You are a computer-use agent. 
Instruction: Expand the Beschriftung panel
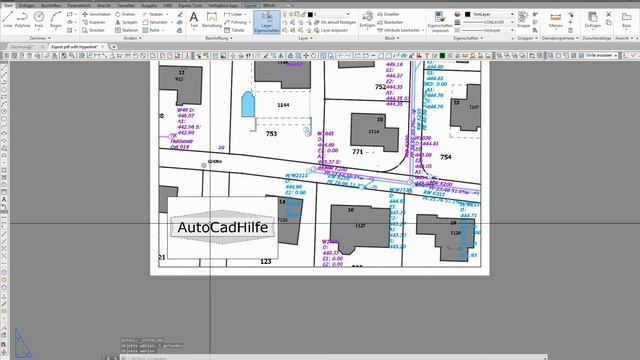tap(219, 38)
